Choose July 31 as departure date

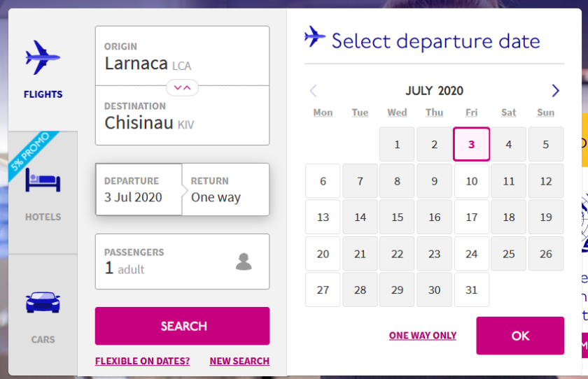tap(472, 290)
